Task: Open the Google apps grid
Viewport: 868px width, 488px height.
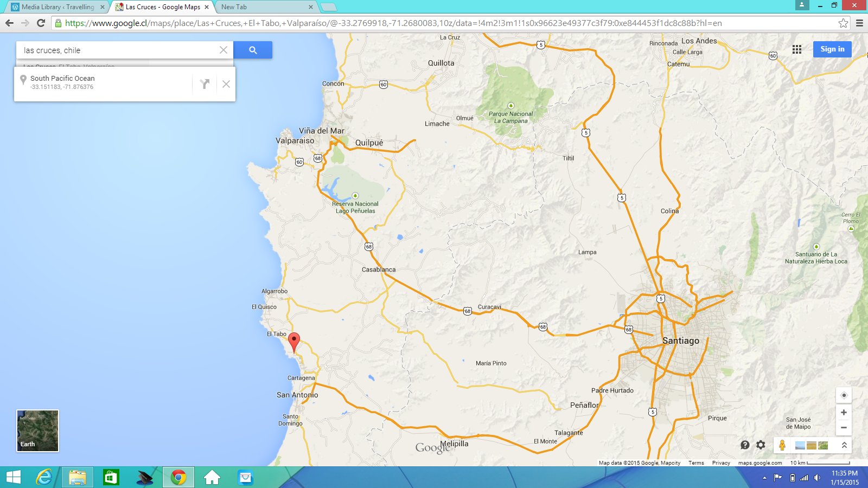Action: [796, 49]
